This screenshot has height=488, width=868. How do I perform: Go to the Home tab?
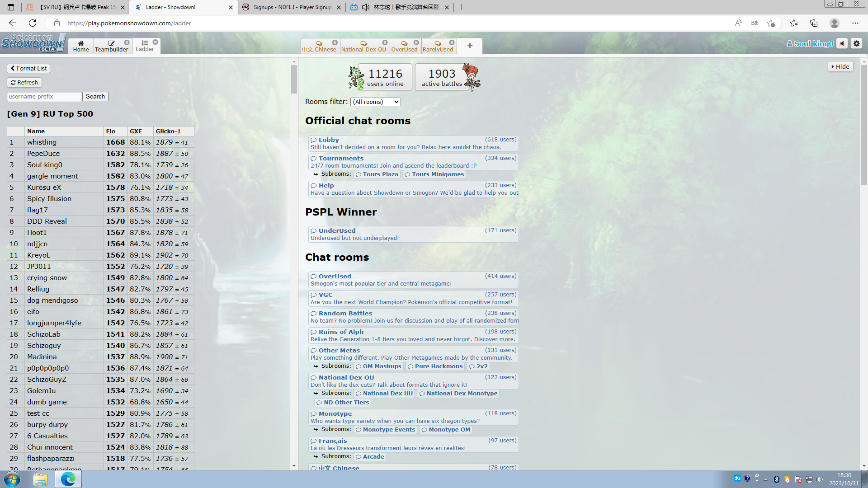pyautogui.click(x=81, y=46)
